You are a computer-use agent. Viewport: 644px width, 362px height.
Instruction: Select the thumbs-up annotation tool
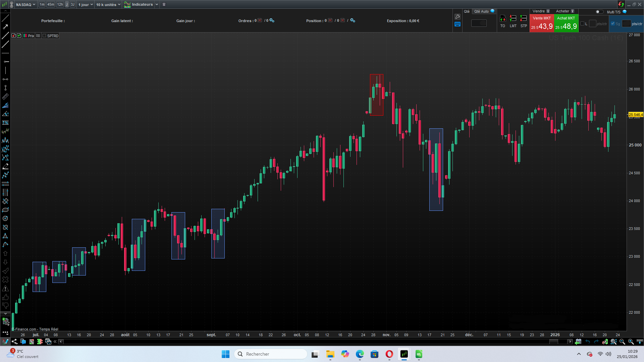[5, 297]
